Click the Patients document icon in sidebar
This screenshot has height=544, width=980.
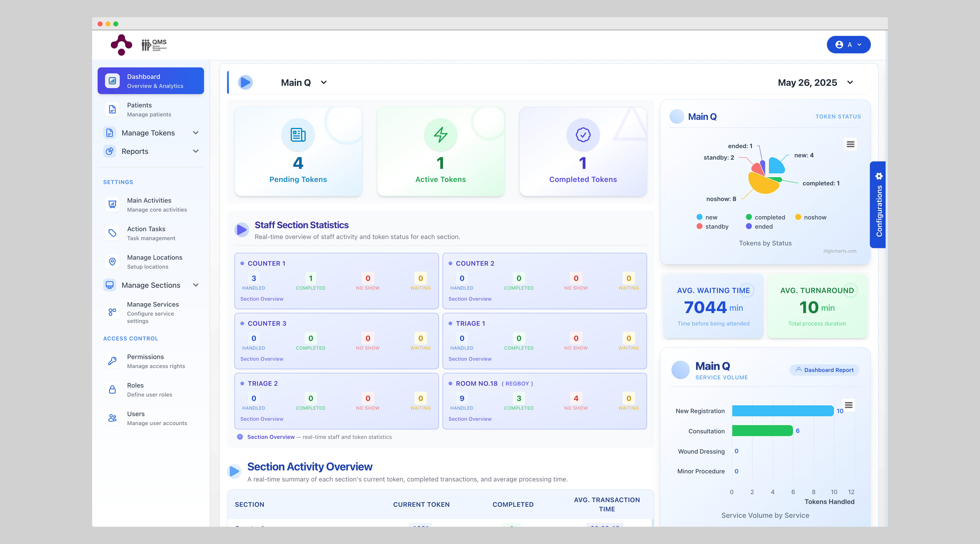pos(112,109)
